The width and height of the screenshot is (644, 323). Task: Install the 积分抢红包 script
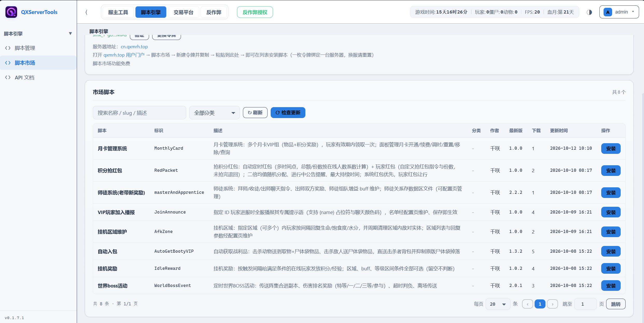point(611,170)
